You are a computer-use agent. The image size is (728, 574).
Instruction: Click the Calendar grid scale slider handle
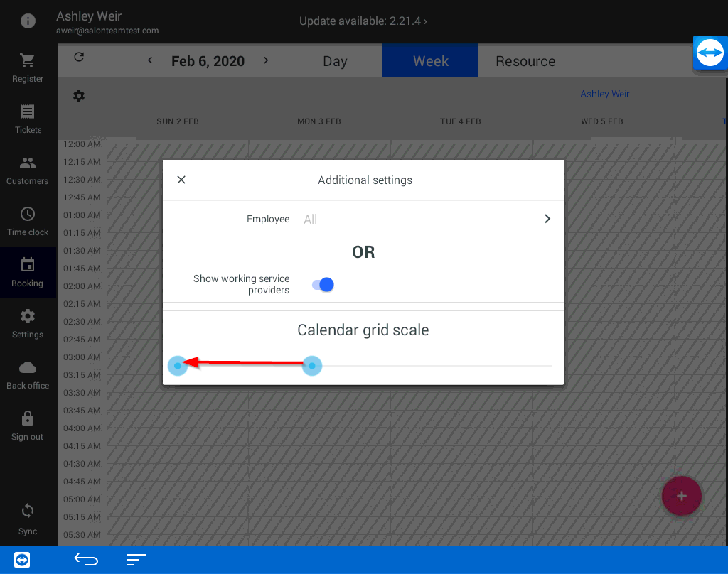[x=312, y=366]
